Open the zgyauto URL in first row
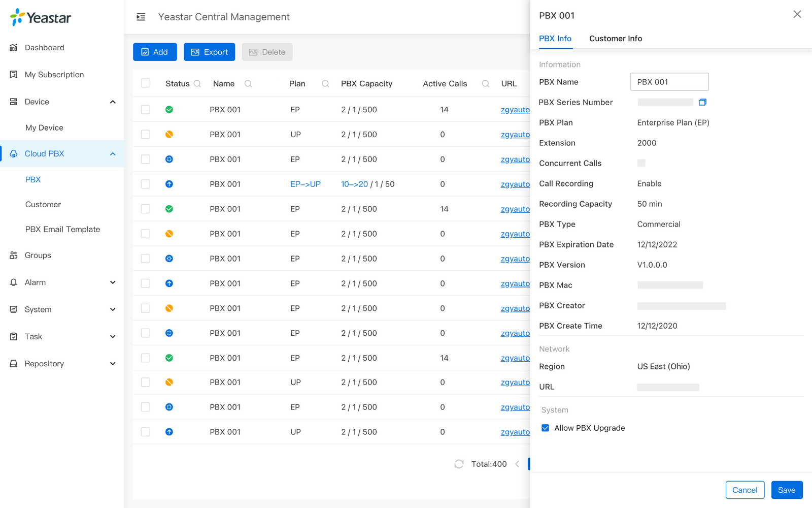This screenshot has height=508, width=812. [515, 110]
